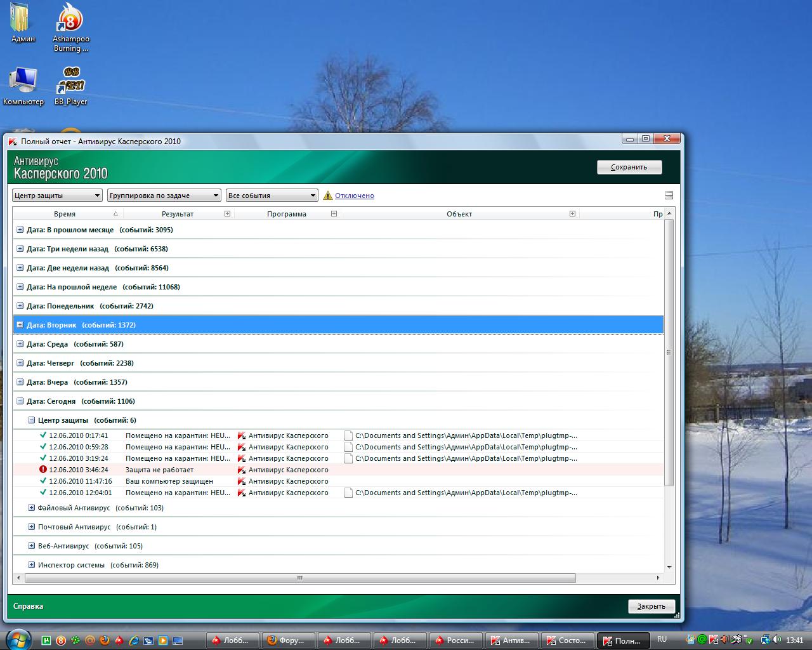Switch to Антив... Kaspersky taskbar button
812x650 pixels.
511,640
